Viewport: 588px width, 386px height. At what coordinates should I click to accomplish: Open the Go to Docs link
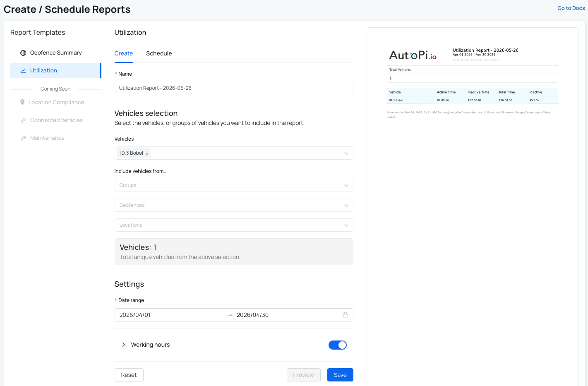[x=571, y=8]
